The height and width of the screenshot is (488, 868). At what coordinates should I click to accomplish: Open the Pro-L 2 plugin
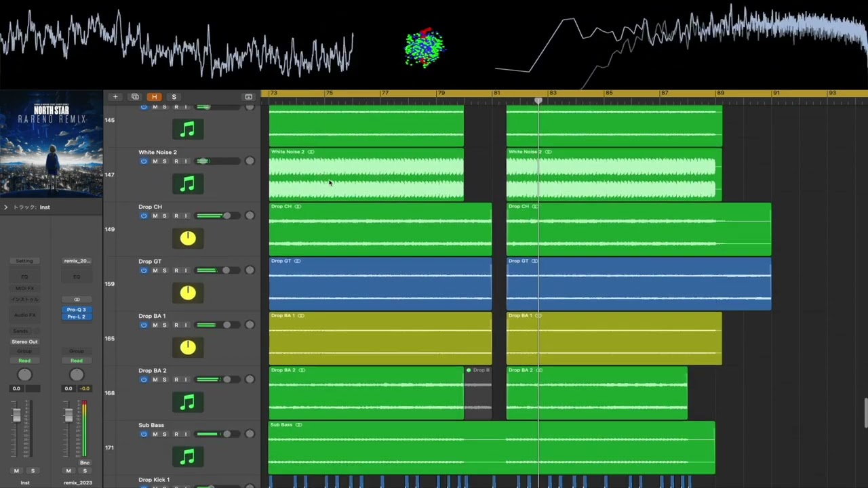click(77, 317)
